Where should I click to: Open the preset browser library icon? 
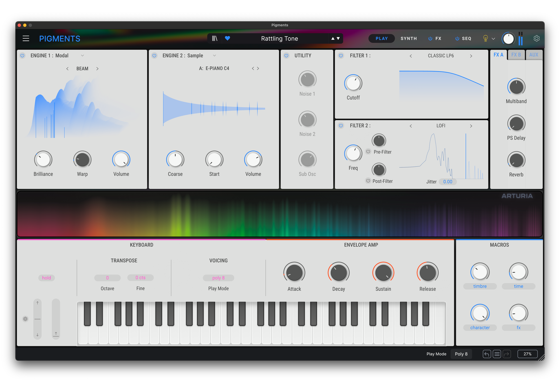tap(214, 39)
